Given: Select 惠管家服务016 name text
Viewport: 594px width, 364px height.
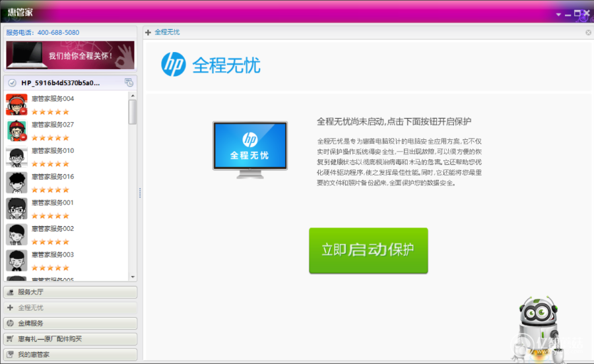Looking at the screenshot, I should pyautogui.click(x=53, y=177).
